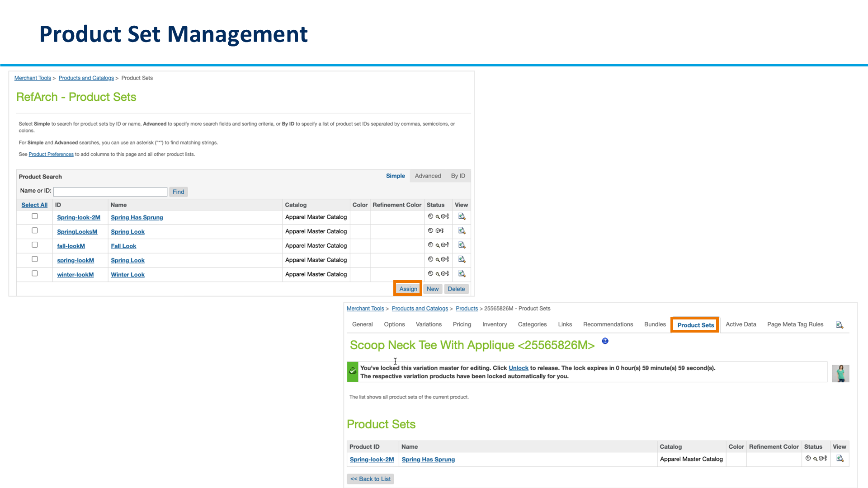The width and height of the screenshot is (868, 488).
Task: Switch to Simple search mode
Action: coord(395,176)
